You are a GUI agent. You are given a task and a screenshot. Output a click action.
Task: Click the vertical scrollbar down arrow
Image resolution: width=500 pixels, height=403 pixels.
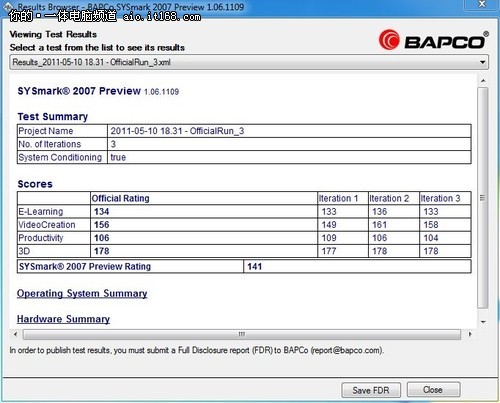click(483, 322)
